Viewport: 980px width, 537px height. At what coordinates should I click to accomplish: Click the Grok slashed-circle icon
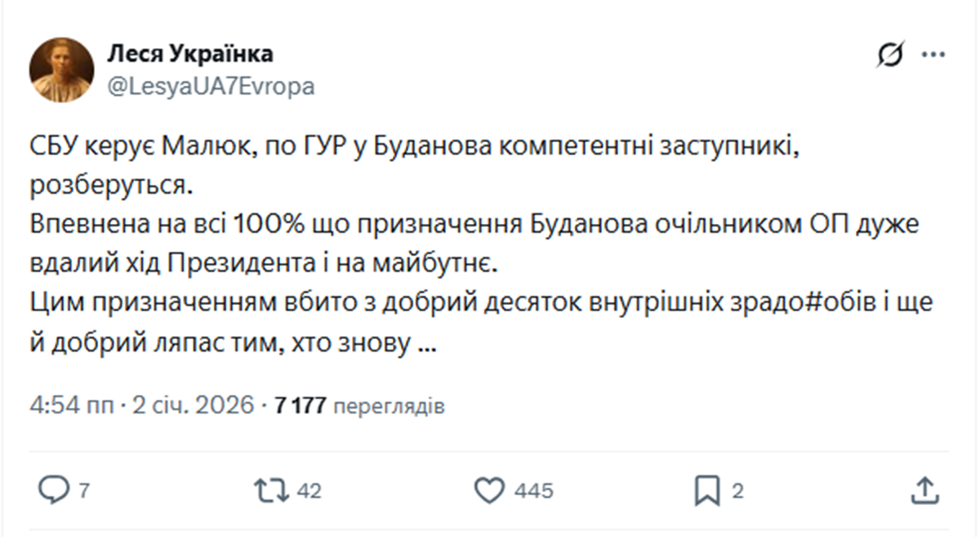pos(889,56)
